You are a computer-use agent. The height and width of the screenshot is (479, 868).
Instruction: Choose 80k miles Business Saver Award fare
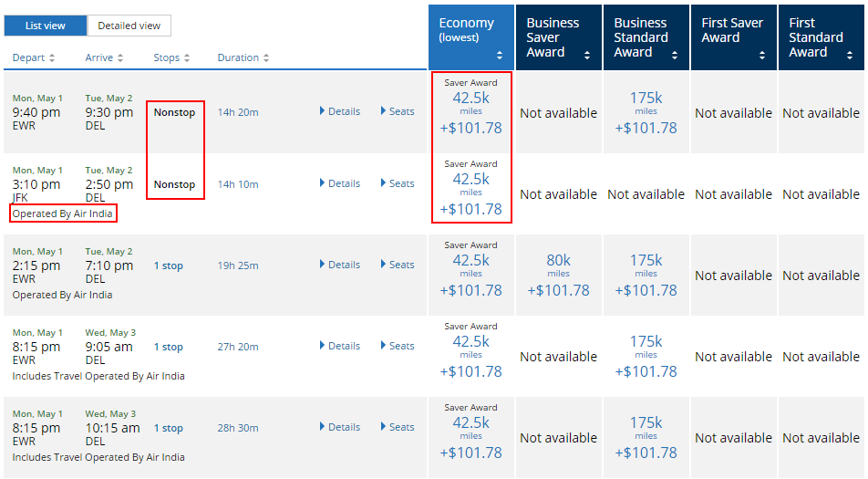click(x=558, y=276)
